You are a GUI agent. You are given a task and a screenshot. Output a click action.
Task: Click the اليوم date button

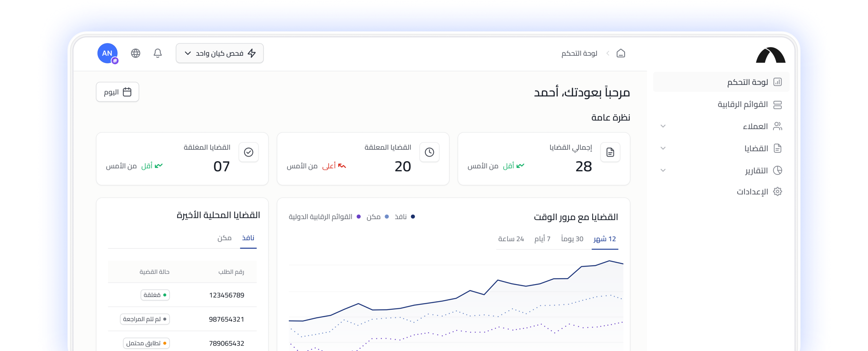117,92
